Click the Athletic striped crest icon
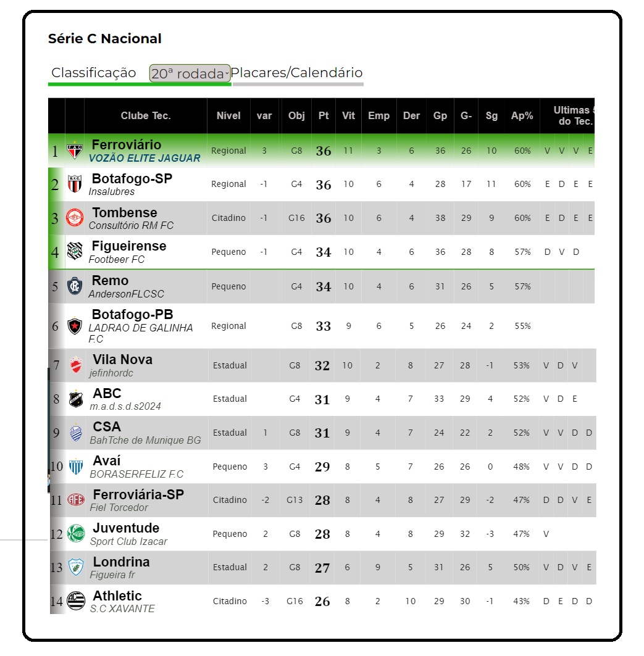Image resolution: width=644 pixels, height=656 pixels. [x=76, y=600]
